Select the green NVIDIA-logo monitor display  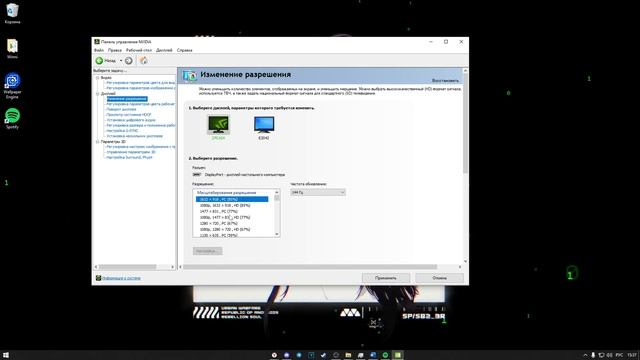coord(218,124)
